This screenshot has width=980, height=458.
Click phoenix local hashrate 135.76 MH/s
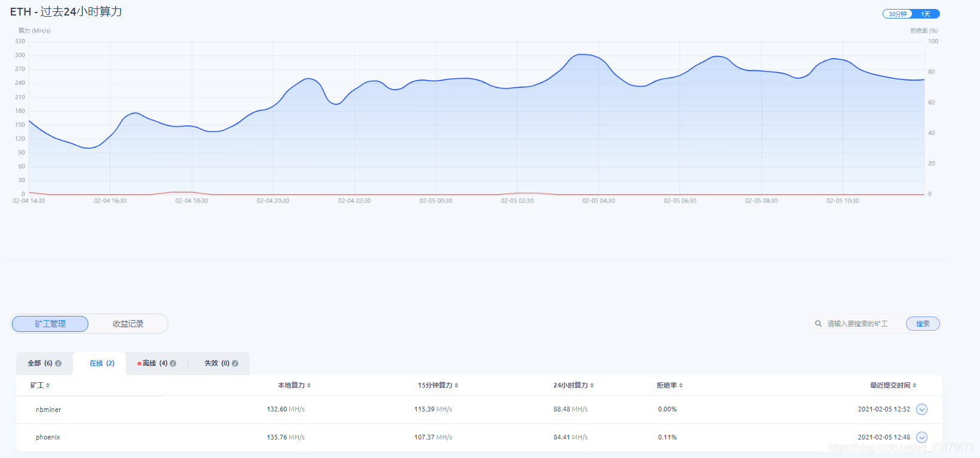pos(285,437)
